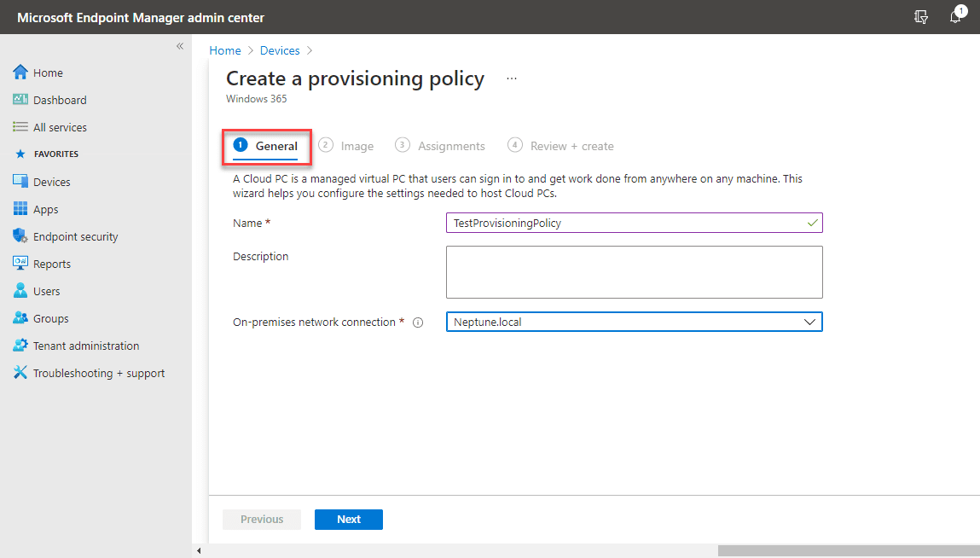Open the Apps grid icon
This screenshot has height=558, width=980.
pyautogui.click(x=20, y=209)
